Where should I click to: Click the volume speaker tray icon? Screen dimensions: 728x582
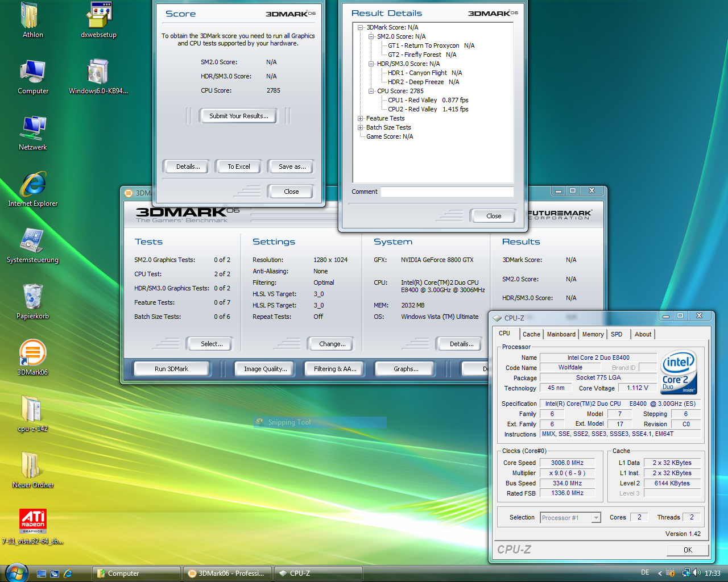[x=696, y=573]
